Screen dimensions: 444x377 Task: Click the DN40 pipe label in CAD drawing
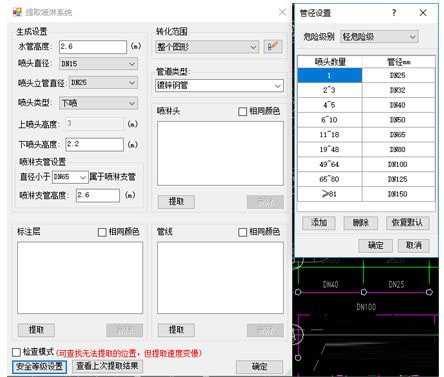coord(330,284)
